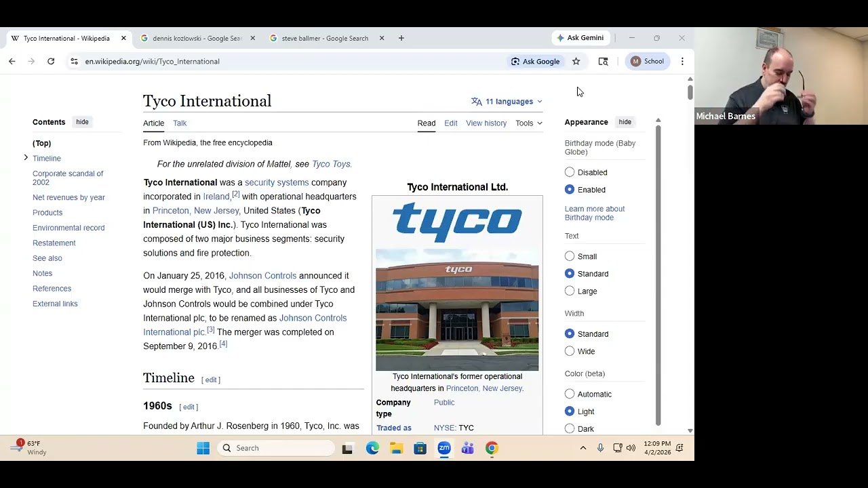Launch Microsoft Edge from the taskbar
The width and height of the screenshot is (868, 488).
(x=372, y=448)
